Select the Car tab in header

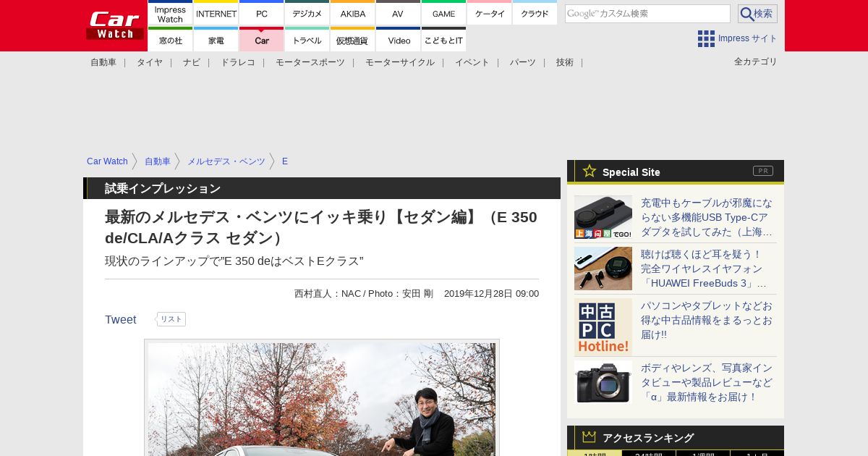(x=261, y=40)
